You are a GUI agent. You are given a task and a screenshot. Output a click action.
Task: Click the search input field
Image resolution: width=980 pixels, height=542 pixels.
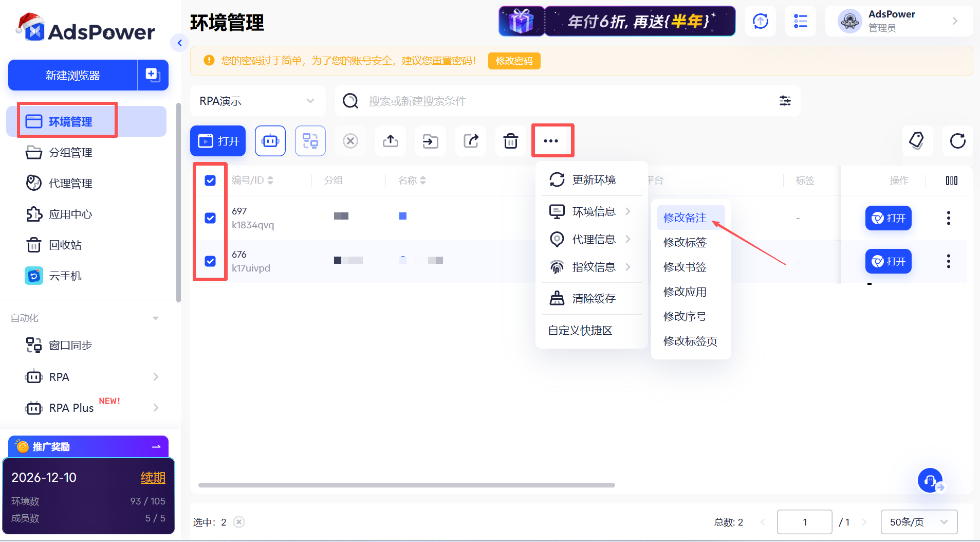point(514,101)
